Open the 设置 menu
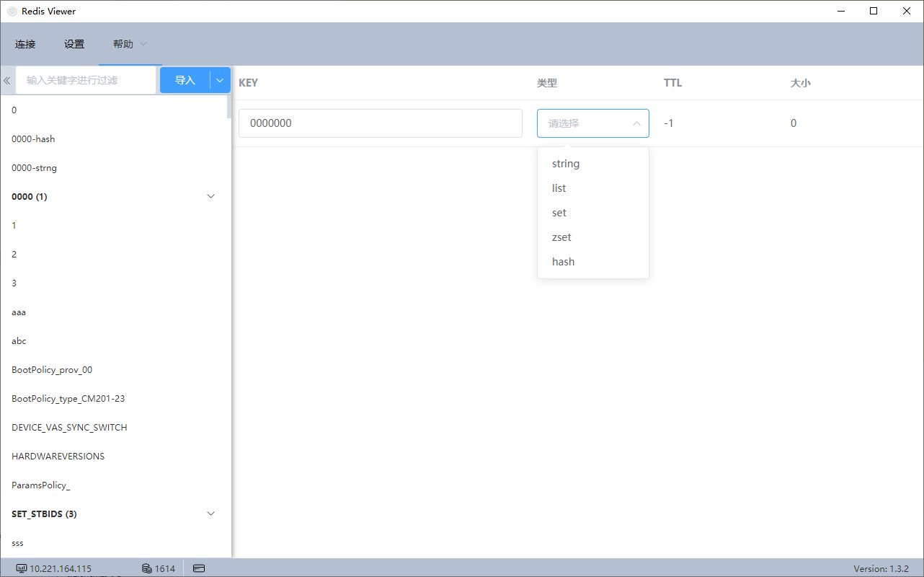Viewport: 924px width, 577px height. tap(74, 44)
